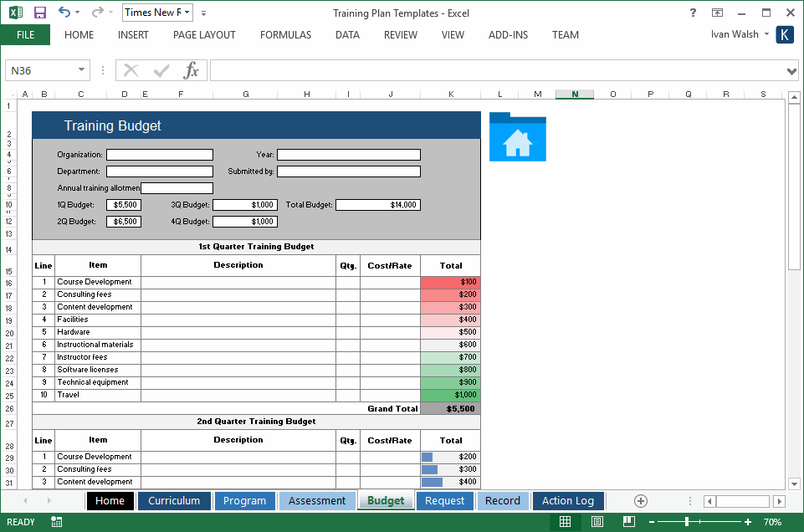
Task: Click the Help question mark icon
Action: click(691, 12)
